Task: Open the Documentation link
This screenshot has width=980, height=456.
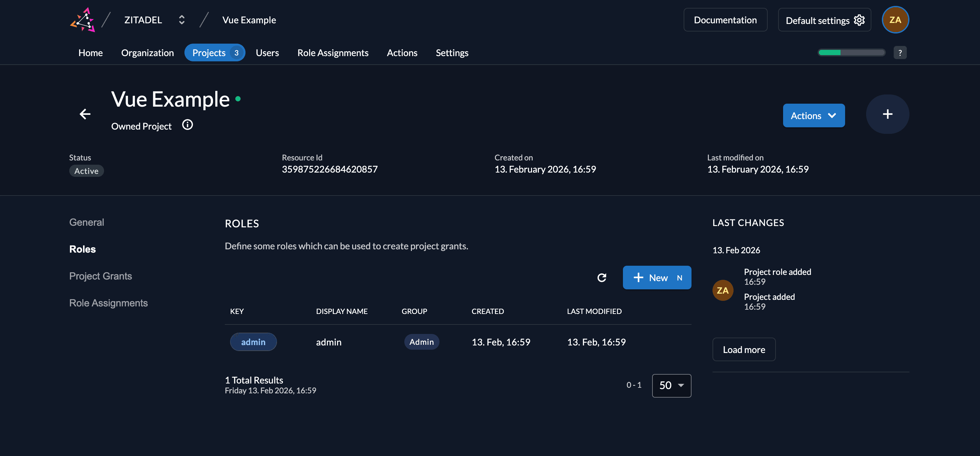Action: [x=725, y=20]
